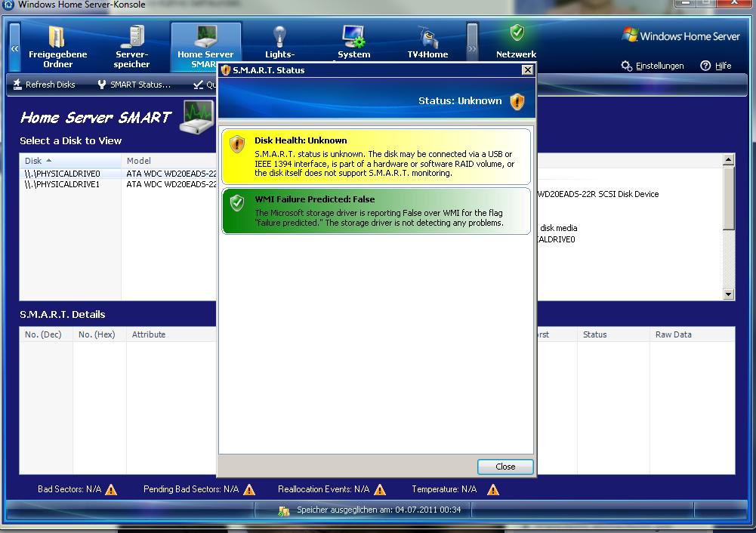Select disk \\.\PHYSICALDRIVE1 row
The width and height of the screenshot is (756, 533).
[118, 184]
